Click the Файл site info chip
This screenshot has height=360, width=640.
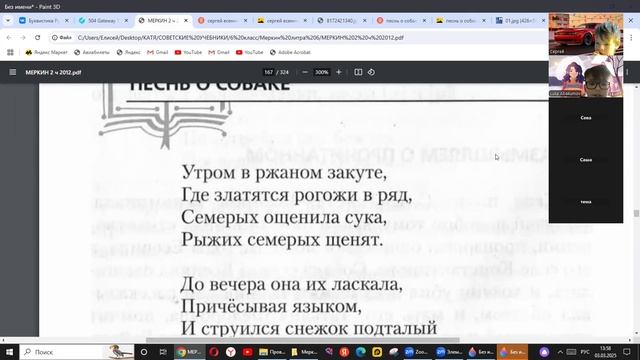(x=62, y=38)
